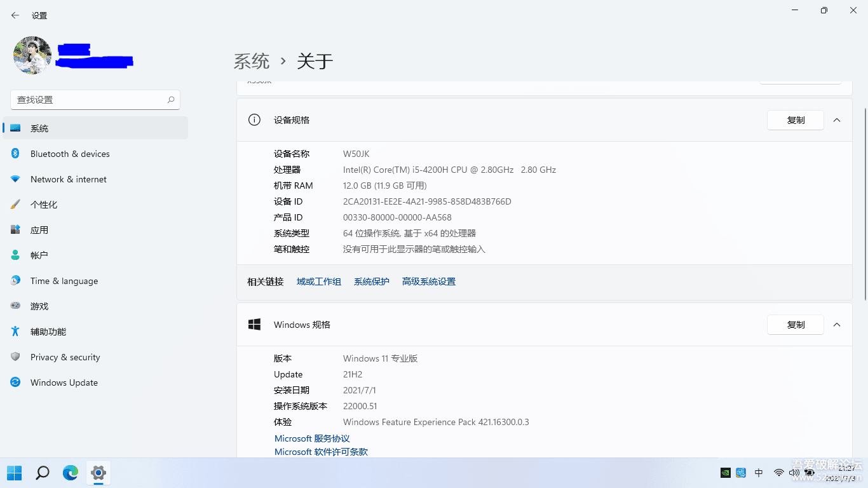Click the product ID 00330-80000-00000-AA568
Screen dimensions: 868x488
point(397,217)
